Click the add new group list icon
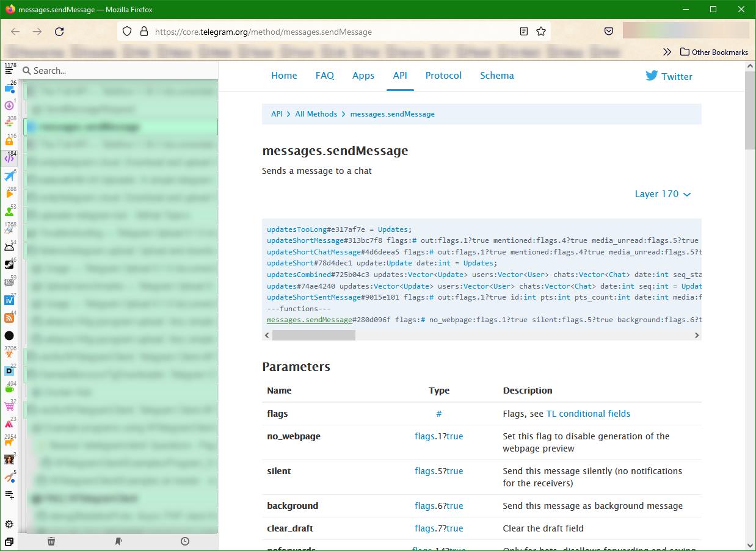Image resolution: width=756 pixels, height=551 pixels. tap(9, 495)
